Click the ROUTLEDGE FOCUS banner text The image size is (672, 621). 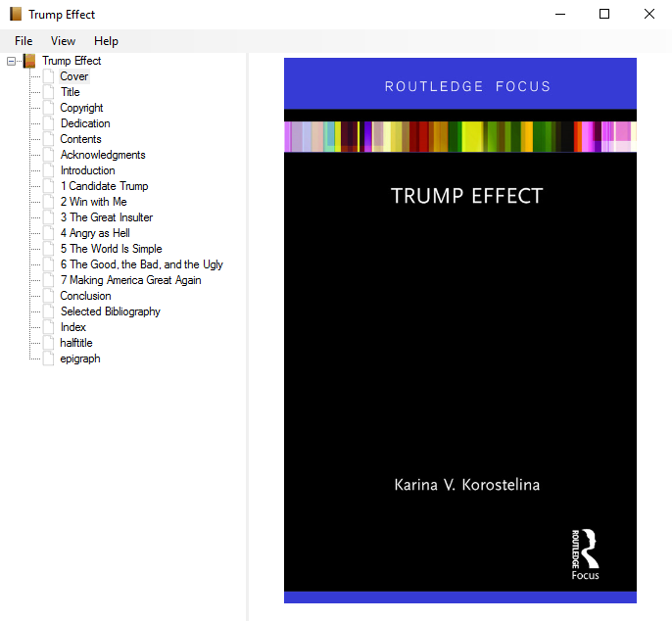coord(467,86)
